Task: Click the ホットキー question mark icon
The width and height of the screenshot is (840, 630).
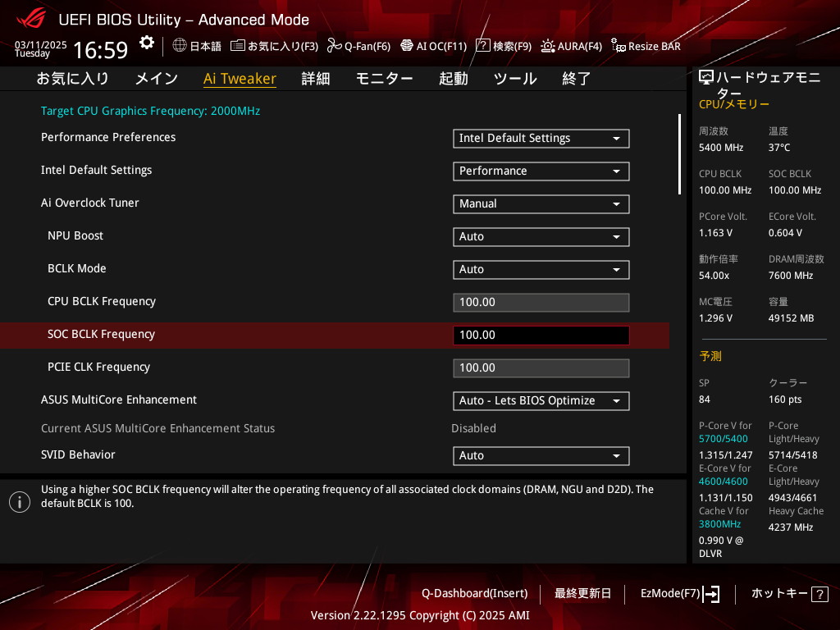Action: [819, 594]
